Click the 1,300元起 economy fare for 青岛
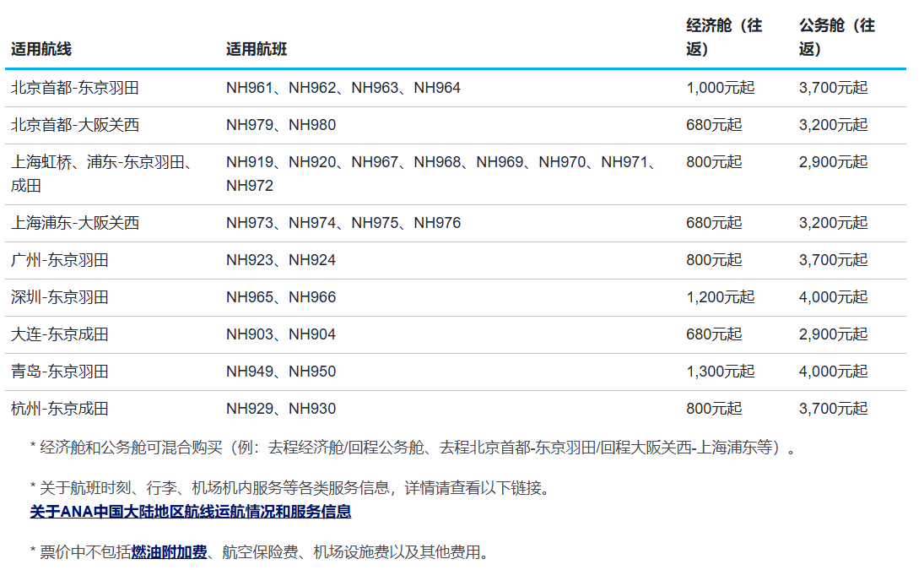Viewport: 924px width, 570px height. click(x=720, y=372)
